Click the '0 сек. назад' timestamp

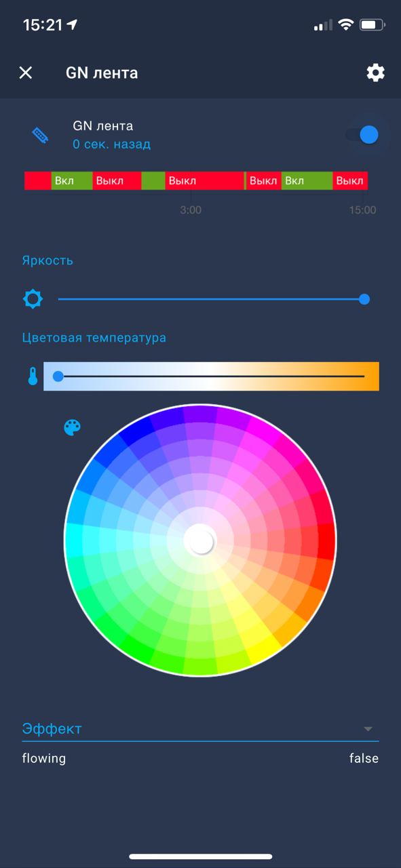point(111,144)
